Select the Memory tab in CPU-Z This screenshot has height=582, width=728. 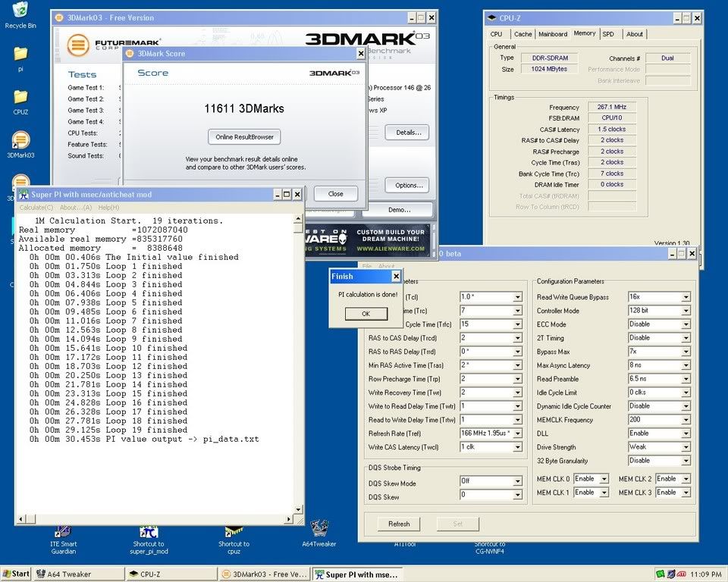(x=585, y=33)
